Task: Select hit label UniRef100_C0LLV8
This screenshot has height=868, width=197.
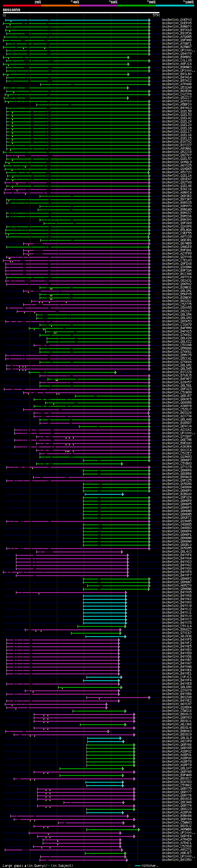Action: click(x=177, y=61)
